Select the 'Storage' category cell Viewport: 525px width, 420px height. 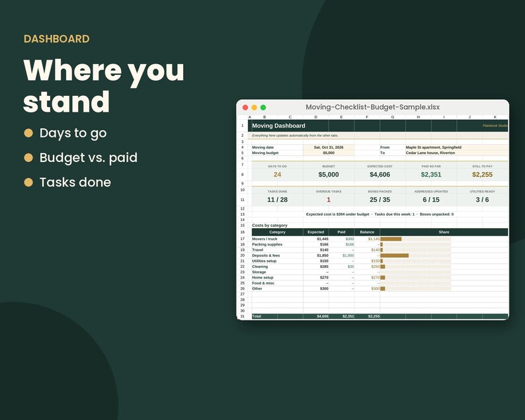click(x=277, y=272)
